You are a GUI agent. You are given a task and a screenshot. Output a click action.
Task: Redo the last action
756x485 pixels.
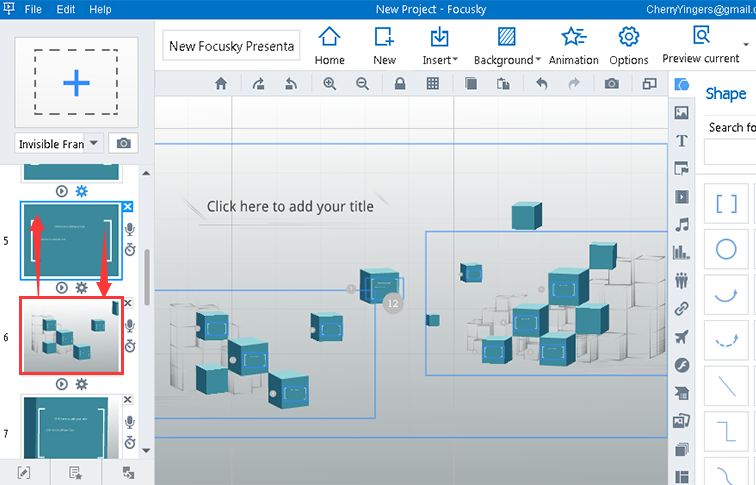pos(574,84)
